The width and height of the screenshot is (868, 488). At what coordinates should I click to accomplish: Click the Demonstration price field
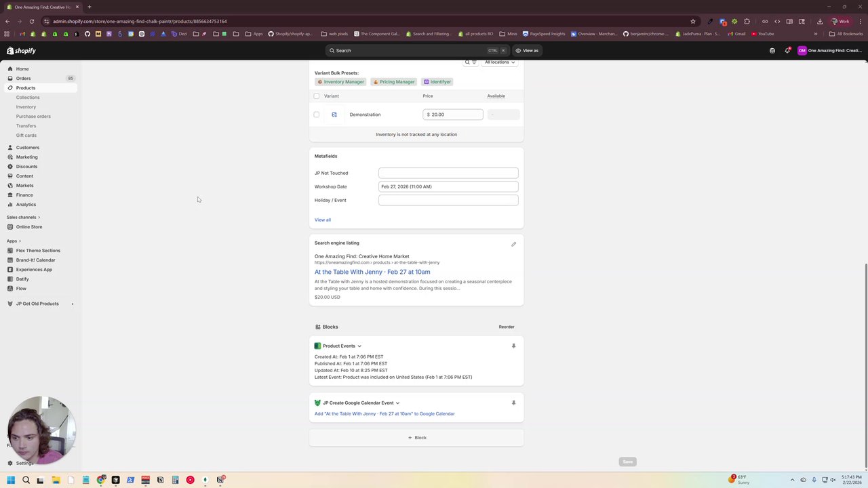tap(453, 115)
